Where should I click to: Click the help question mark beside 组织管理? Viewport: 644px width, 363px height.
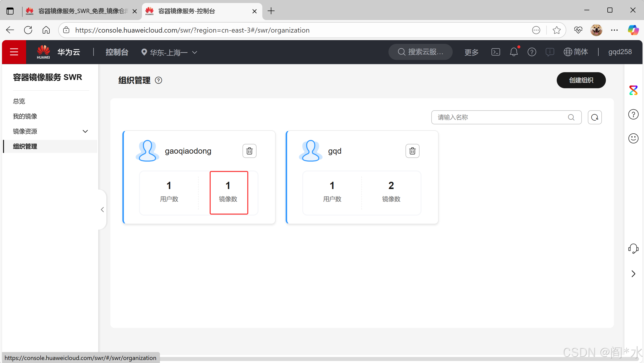158,80
